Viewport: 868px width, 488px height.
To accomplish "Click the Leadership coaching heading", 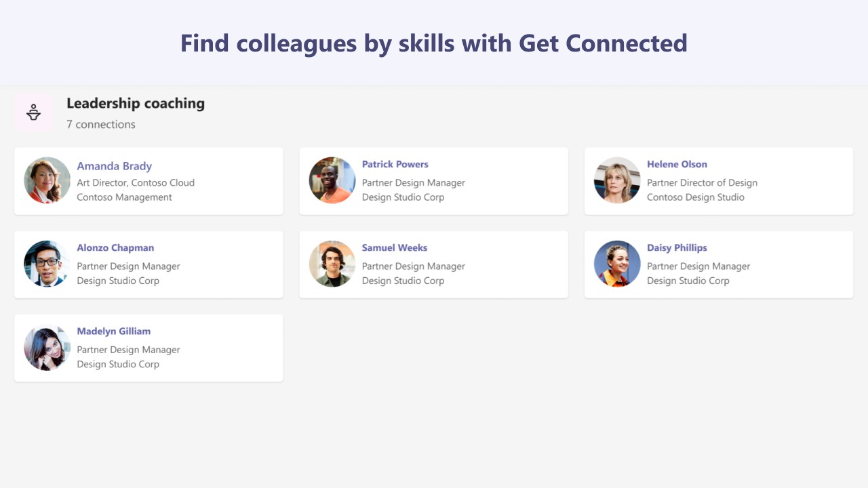I will click(x=136, y=104).
